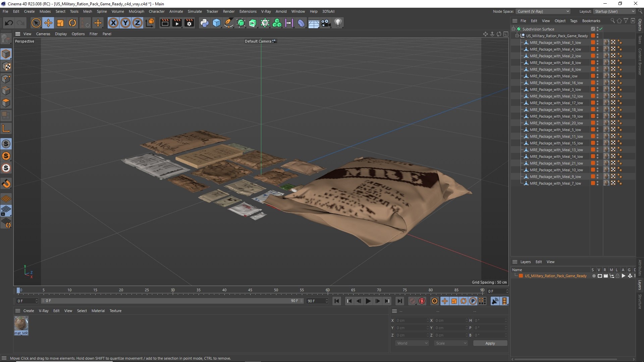Toggle layer render icon

[x=605, y=276]
